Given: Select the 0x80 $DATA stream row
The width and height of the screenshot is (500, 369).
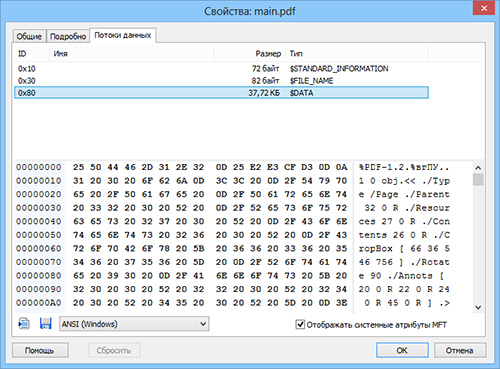Looking at the screenshot, I should [x=221, y=93].
